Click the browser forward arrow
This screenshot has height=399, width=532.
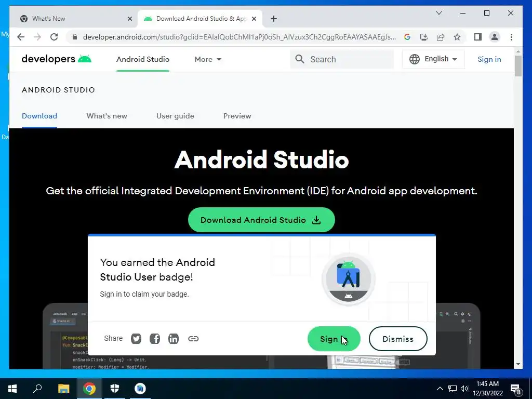click(x=37, y=37)
